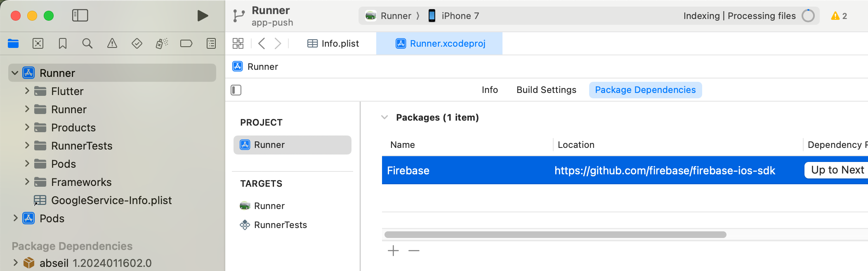This screenshot has height=271, width=868.
Task: Expand the Flutter folder
Action: [27, 91]
